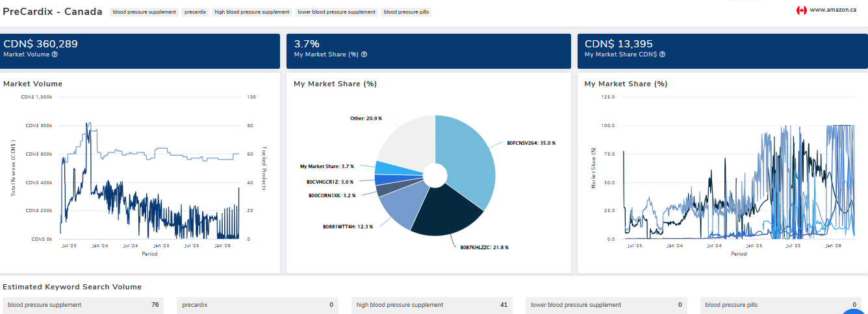The width and height of the screenshot is (868, 314).
Task: Select the 'blood pressure supplement' keyword tag
Action: coord(144,12)
